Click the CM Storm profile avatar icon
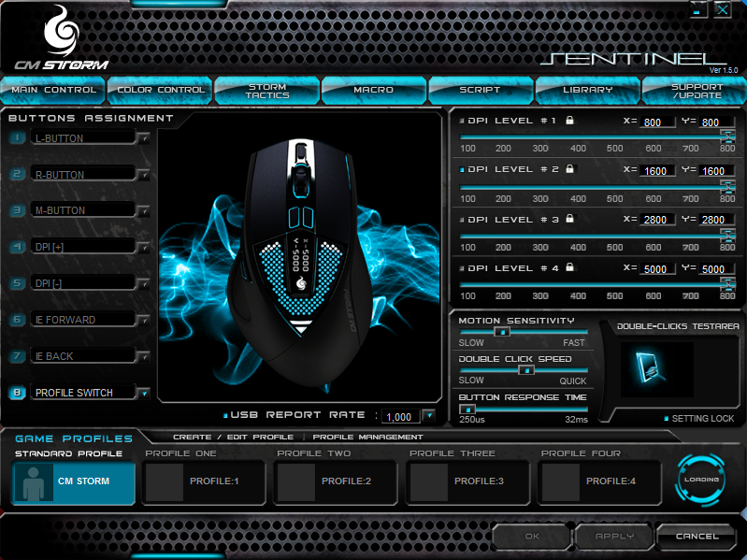747x560 pixels. tap(34, 482)
